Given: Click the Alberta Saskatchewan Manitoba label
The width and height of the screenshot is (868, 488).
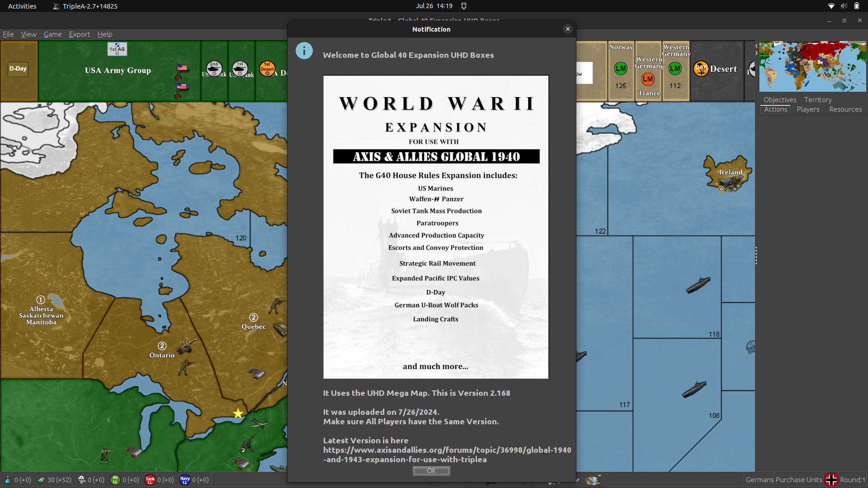Looking at the screenshot, I should coord(41,315).
